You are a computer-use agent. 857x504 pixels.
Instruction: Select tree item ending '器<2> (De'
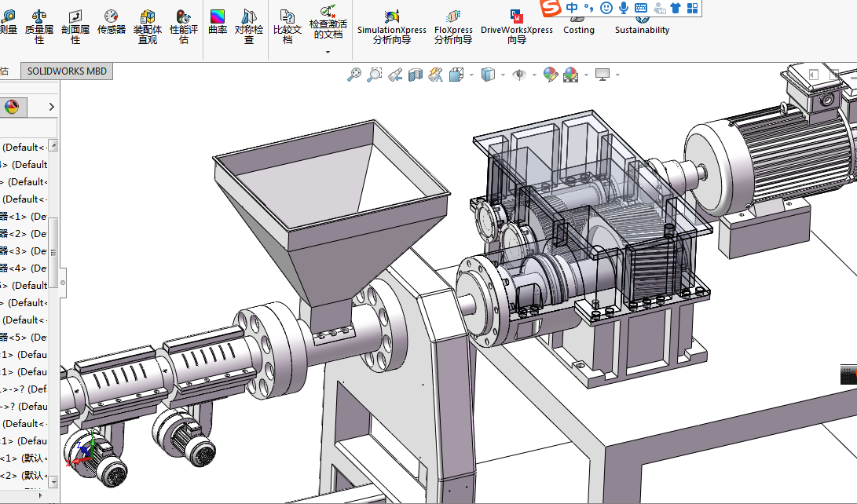(x=24, y=234)
